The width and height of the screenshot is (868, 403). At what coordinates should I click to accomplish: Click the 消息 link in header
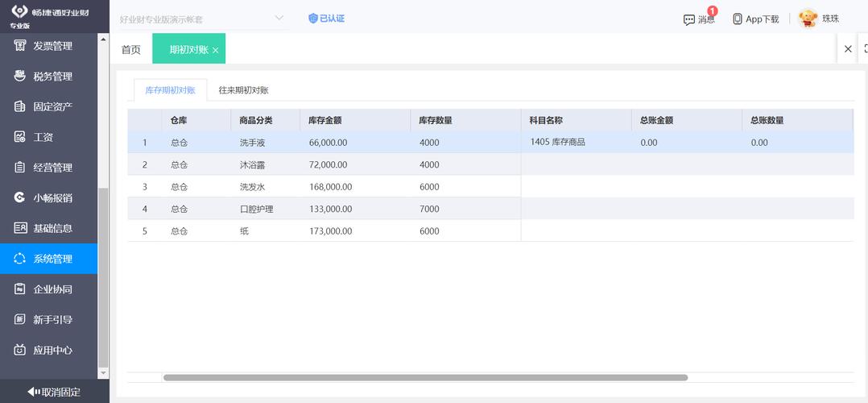(x=706, y=20)
